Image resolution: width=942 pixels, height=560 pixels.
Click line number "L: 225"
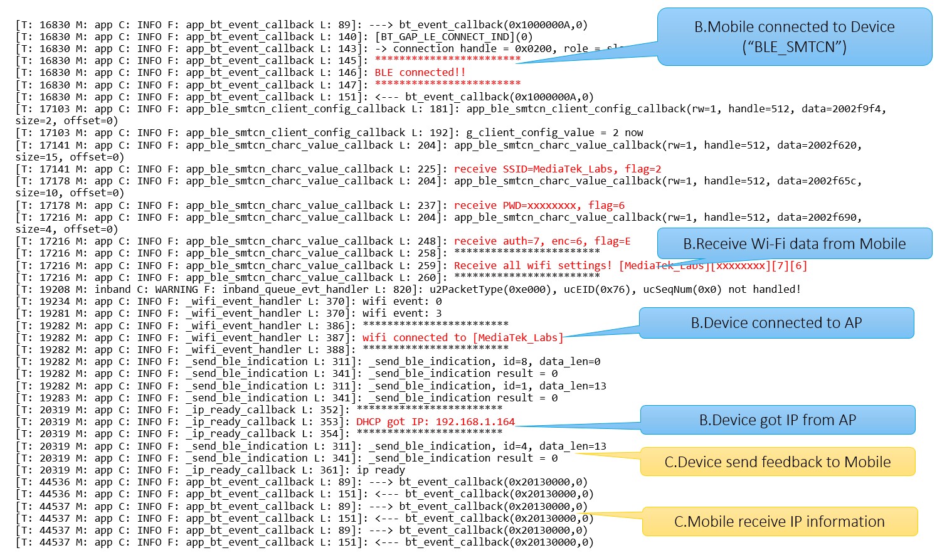click(420, 169)
